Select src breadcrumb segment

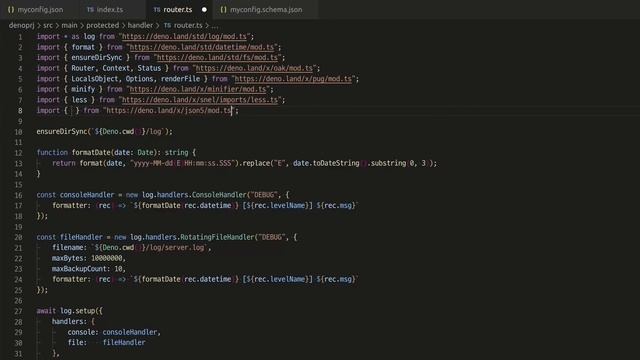[x=48, y=25]
